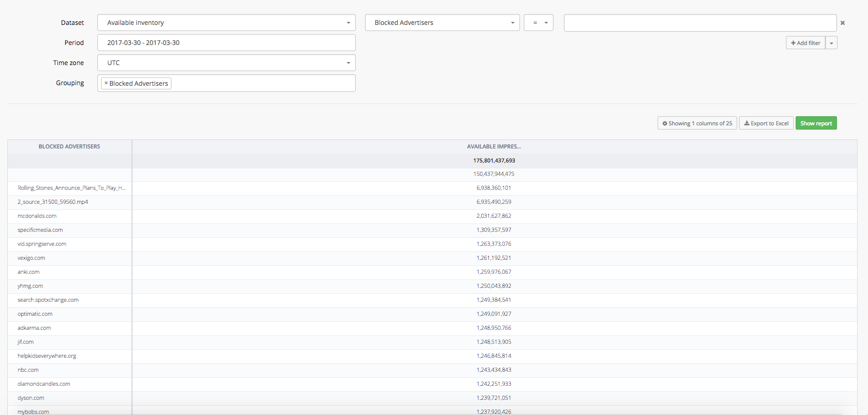
Task: Click Showing 1 columns of 25
Action: pyautogui.click(x=697, y=124)
